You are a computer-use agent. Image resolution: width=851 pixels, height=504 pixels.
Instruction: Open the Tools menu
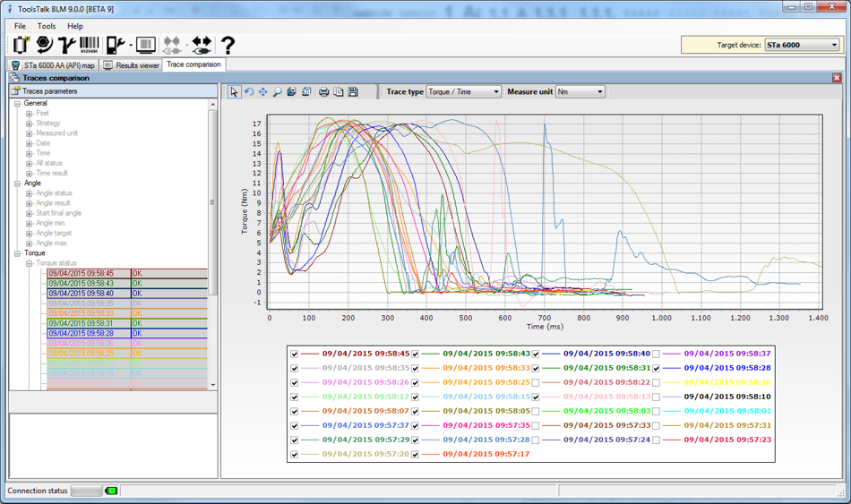(46, 26)
